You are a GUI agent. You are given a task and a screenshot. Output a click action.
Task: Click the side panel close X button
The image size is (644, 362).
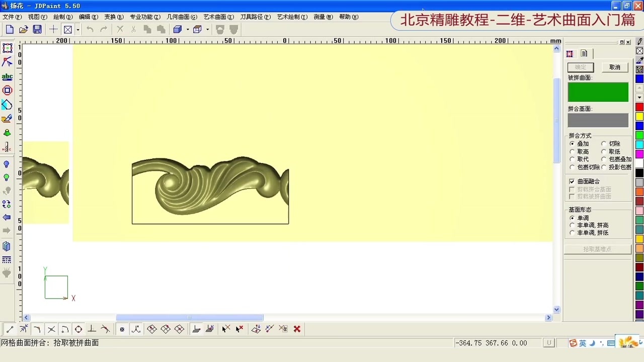click(x=628, y=42)
